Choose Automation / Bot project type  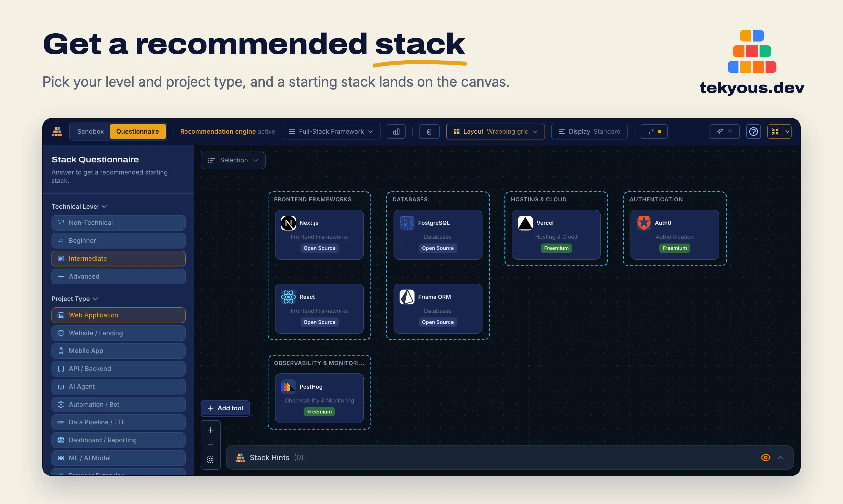point(118,405)
